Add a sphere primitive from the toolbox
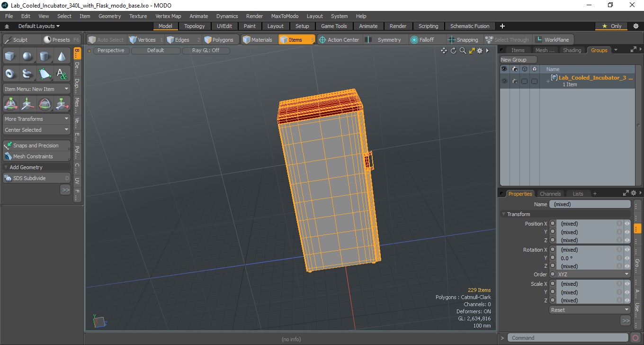 tap(27, 57)
